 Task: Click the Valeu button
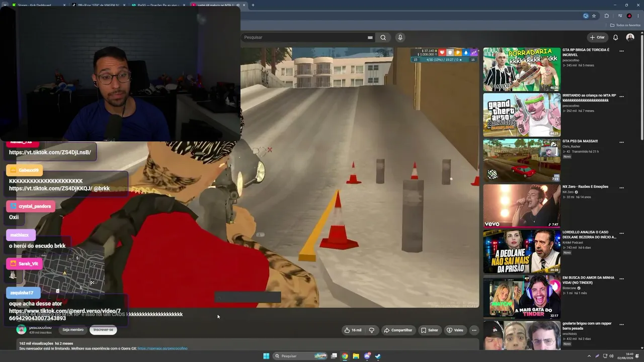tap(455, 330)
